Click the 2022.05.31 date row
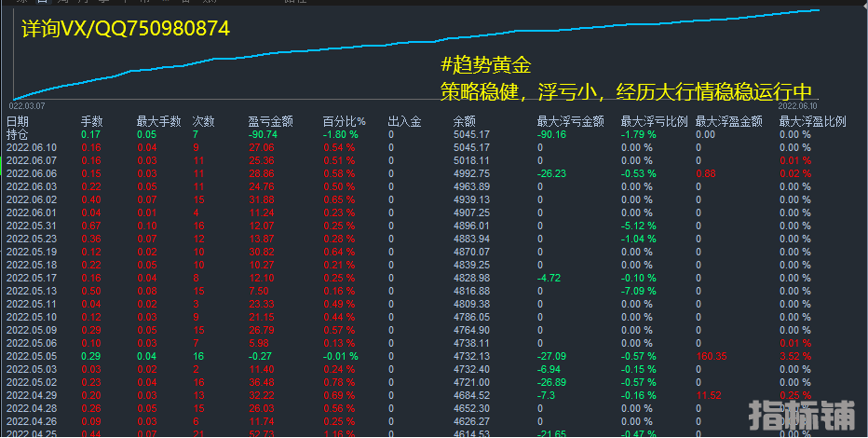868x438 pixels. pos(32,226)
